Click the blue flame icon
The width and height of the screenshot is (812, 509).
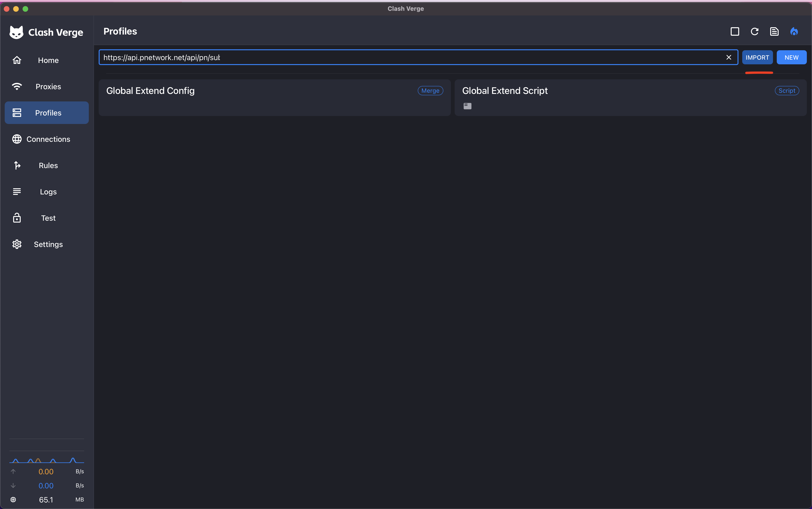coord(794,32)
